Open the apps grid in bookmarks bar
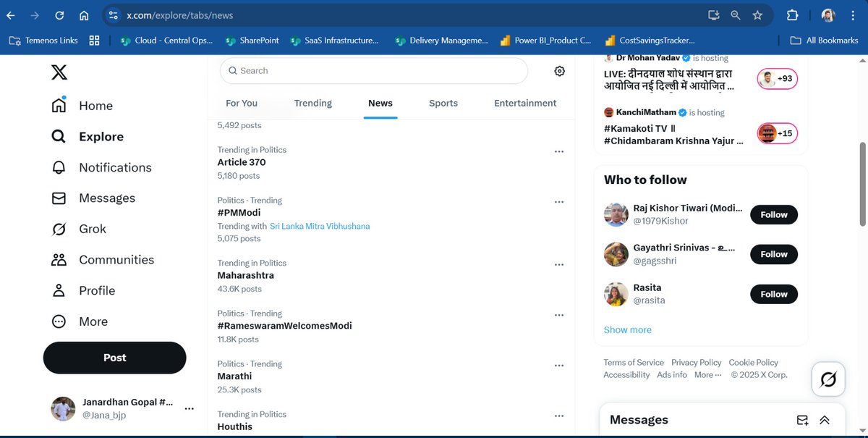Image resolution: width=868 pixels, height=438 pixels. (x=94, y=41)
